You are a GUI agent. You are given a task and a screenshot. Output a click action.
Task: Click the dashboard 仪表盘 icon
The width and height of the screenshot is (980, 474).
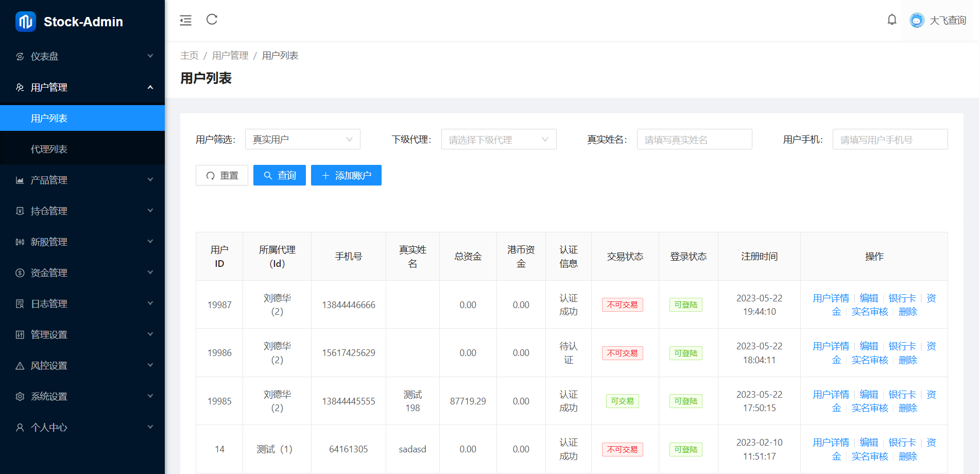(20, 57)
